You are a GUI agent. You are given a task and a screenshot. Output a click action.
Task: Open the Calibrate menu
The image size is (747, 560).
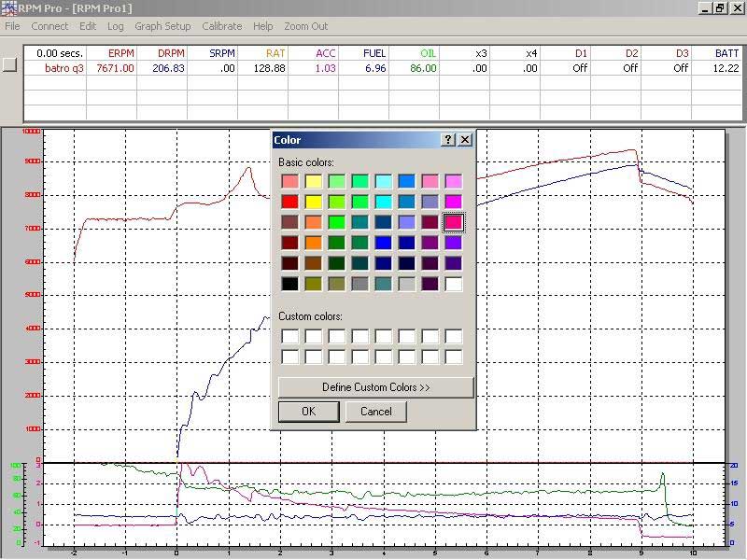(x=222, y=26)
